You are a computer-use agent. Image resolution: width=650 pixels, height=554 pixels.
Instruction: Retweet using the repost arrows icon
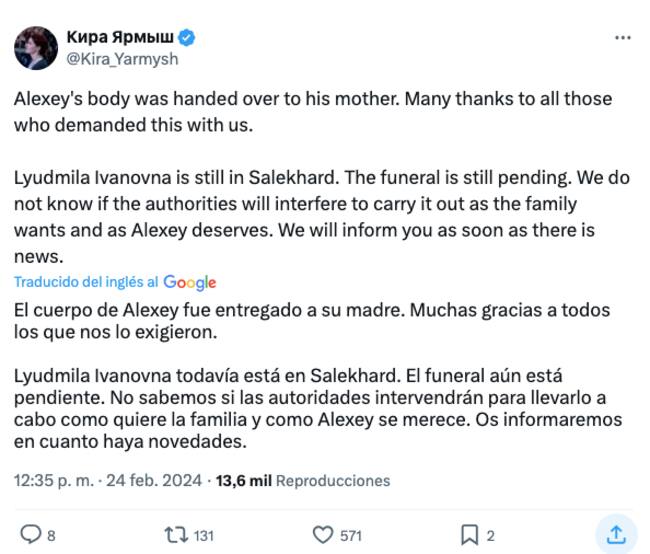pyautogui.click(x=173, y=535)
